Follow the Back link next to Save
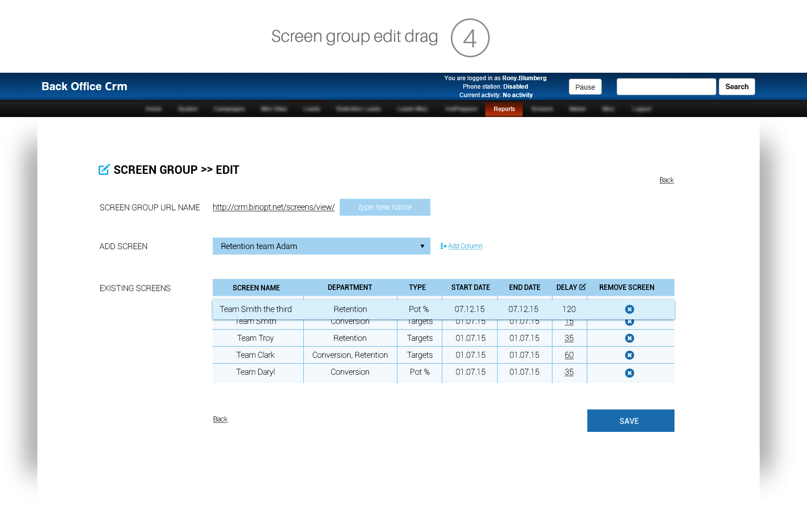 [x=220, y=419]
